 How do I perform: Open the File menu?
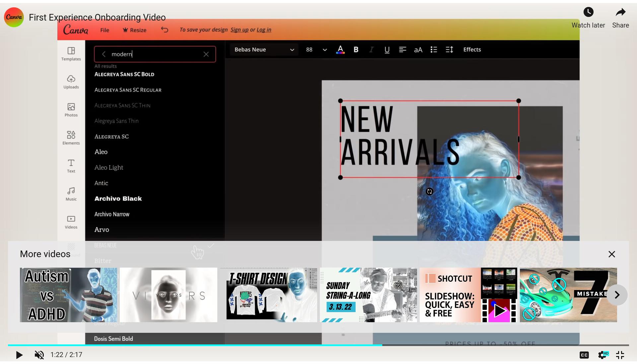pos(105,30)
